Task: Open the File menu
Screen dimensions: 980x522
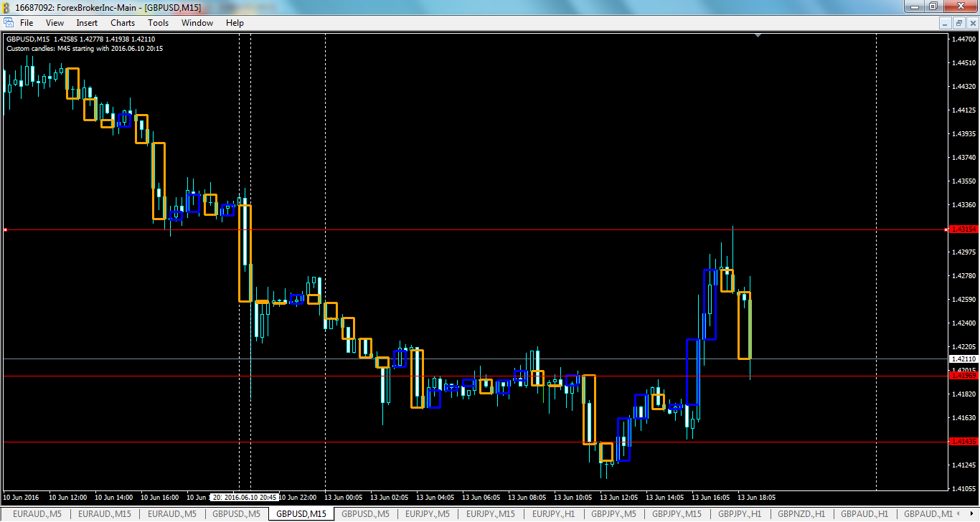Action: tap(26, 22)
